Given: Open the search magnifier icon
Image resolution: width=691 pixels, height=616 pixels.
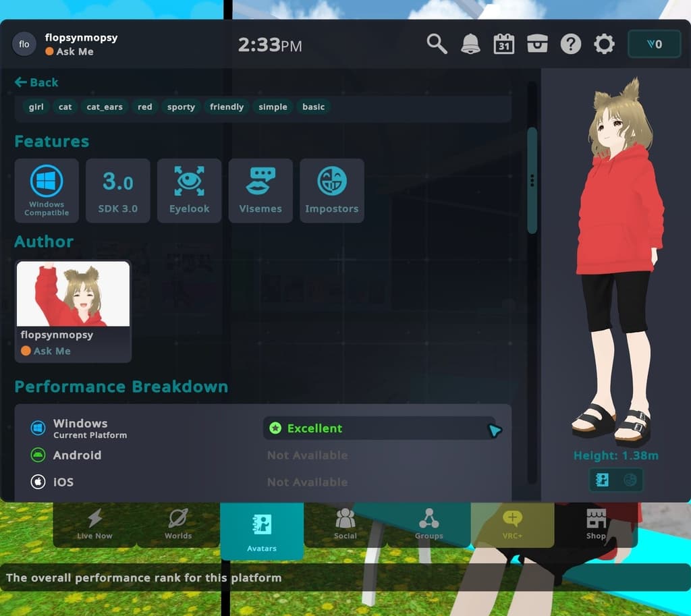Looking at the screenshot, I should pyautogui.click(x=437, y=44).
